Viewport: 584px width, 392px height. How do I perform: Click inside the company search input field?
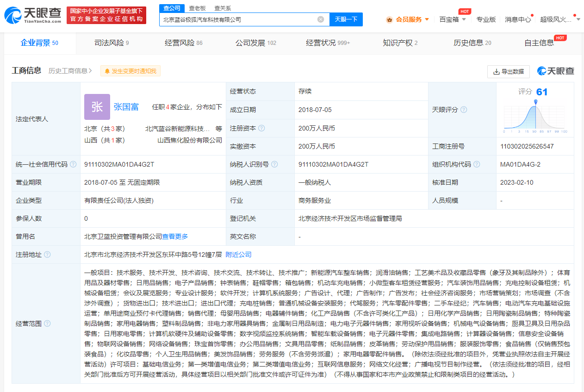pyautogui.click(x=241, y=19)
